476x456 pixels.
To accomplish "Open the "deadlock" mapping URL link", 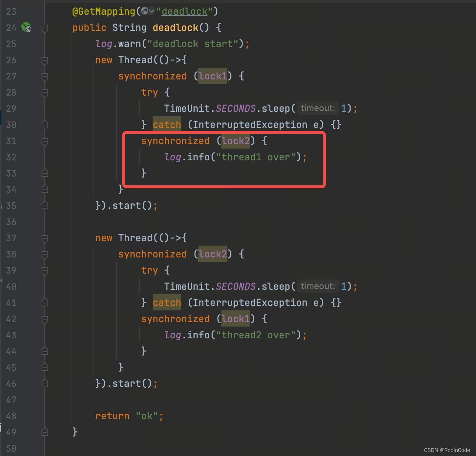I will pyautogui.click(x=185, y=11).
